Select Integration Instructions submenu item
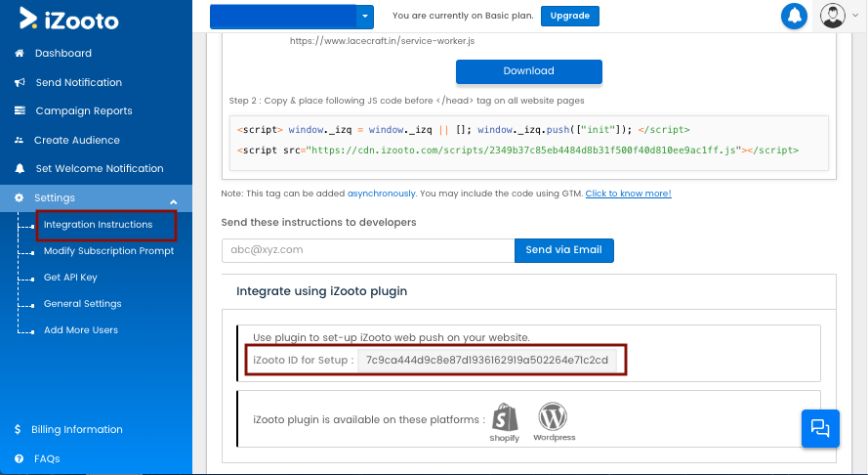This screenshot has height=475, width=868. coord(98,225)
